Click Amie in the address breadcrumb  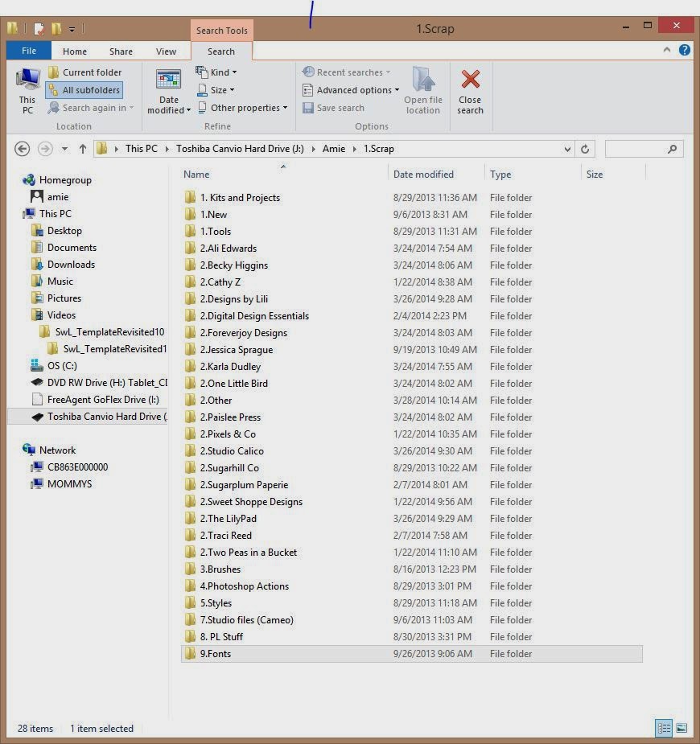pyautogui.click(x=334, y=149)
